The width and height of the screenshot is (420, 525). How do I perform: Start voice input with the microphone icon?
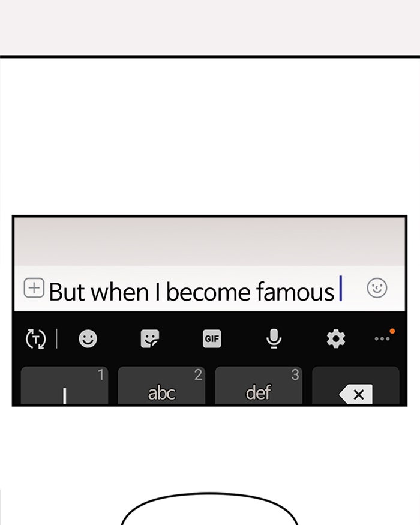(274, 339)
